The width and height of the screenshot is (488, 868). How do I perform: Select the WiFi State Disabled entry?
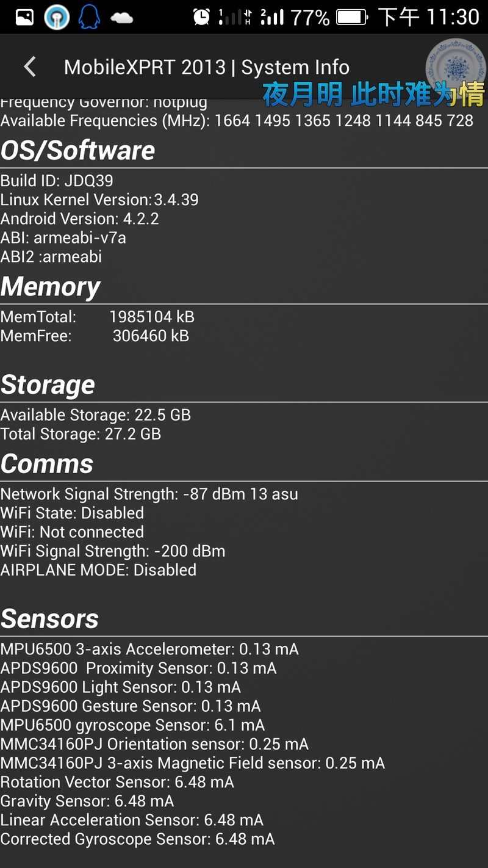(72, 513)
